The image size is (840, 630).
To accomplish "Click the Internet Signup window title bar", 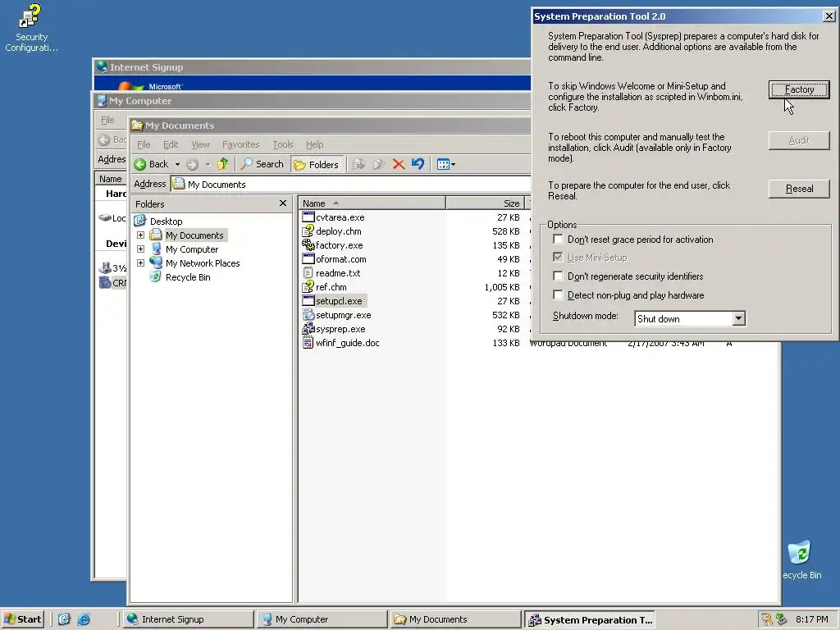I will click(x=313, y=67).
